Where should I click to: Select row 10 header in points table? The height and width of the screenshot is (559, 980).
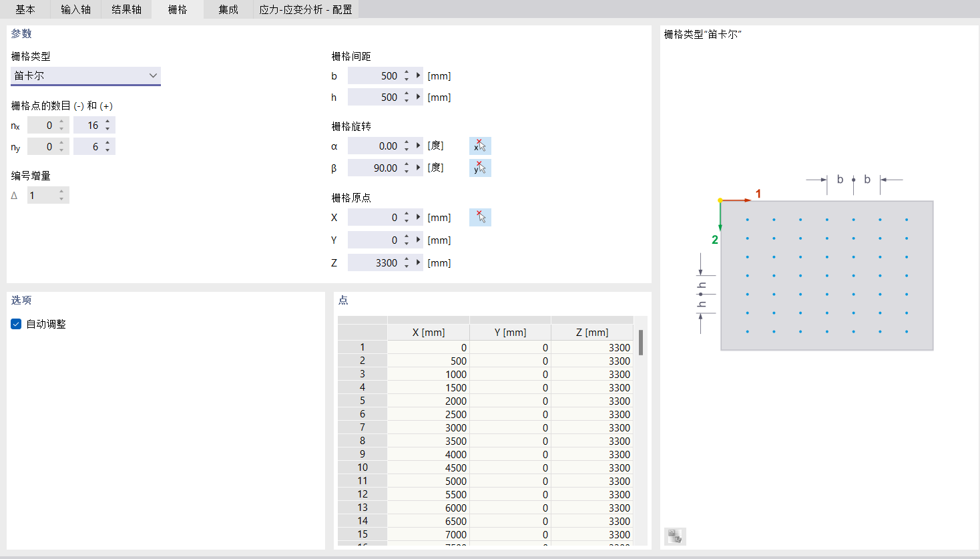(362, 468)
